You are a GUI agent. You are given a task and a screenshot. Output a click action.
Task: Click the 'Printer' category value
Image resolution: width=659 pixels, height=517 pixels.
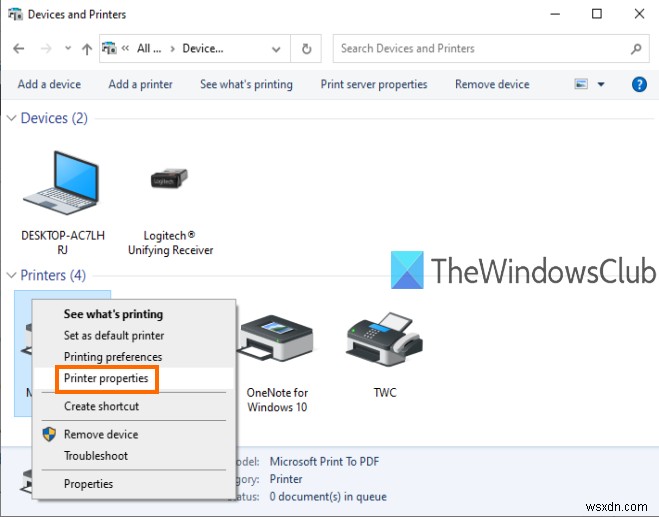tap(286, 479)
